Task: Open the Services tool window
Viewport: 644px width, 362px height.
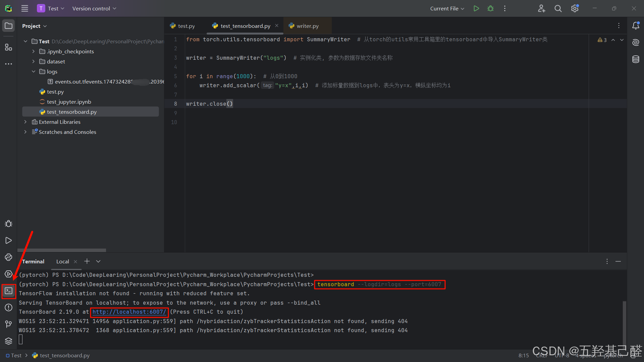Action: [9, 274]
